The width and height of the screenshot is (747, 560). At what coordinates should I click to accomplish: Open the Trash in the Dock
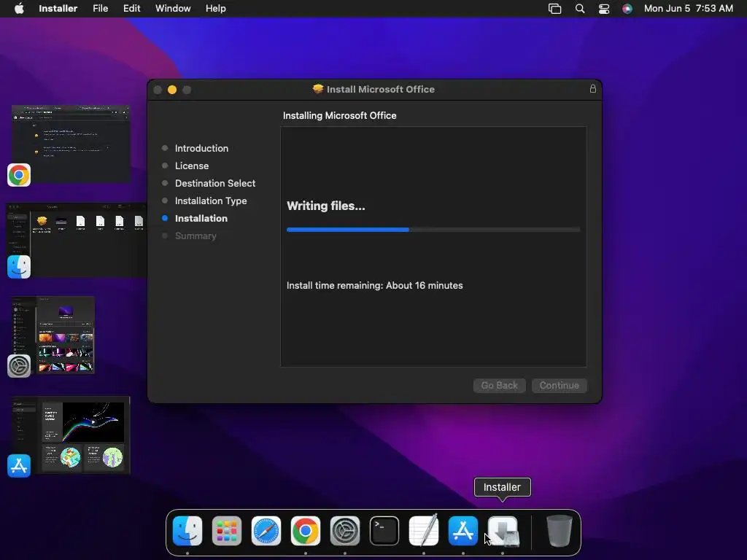click(x=560, y=531)
